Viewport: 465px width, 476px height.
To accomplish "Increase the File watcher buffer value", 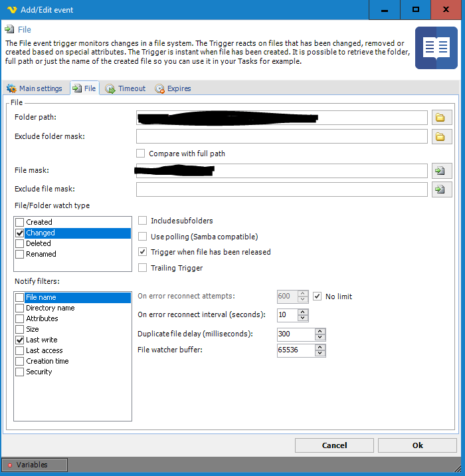I will pos(320,346).
